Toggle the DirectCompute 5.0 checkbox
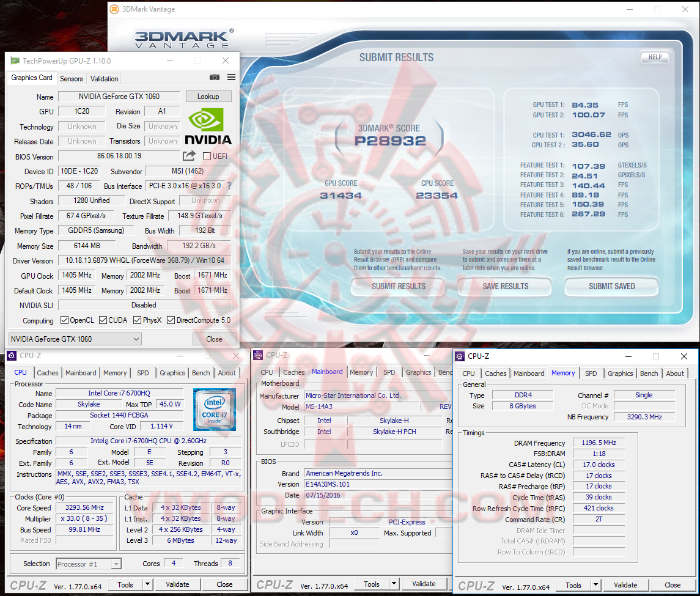 171,320
